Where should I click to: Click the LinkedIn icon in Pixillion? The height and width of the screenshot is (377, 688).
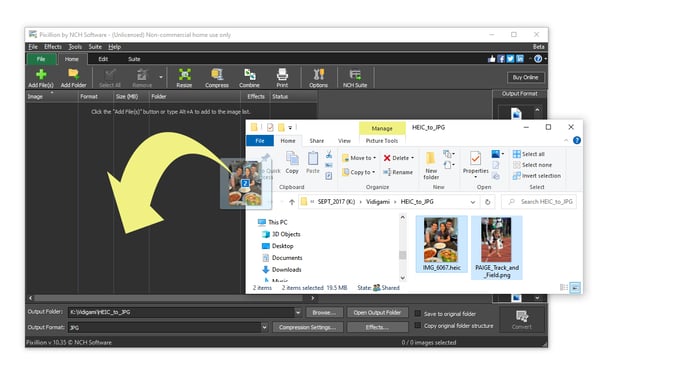pos(520,59)
